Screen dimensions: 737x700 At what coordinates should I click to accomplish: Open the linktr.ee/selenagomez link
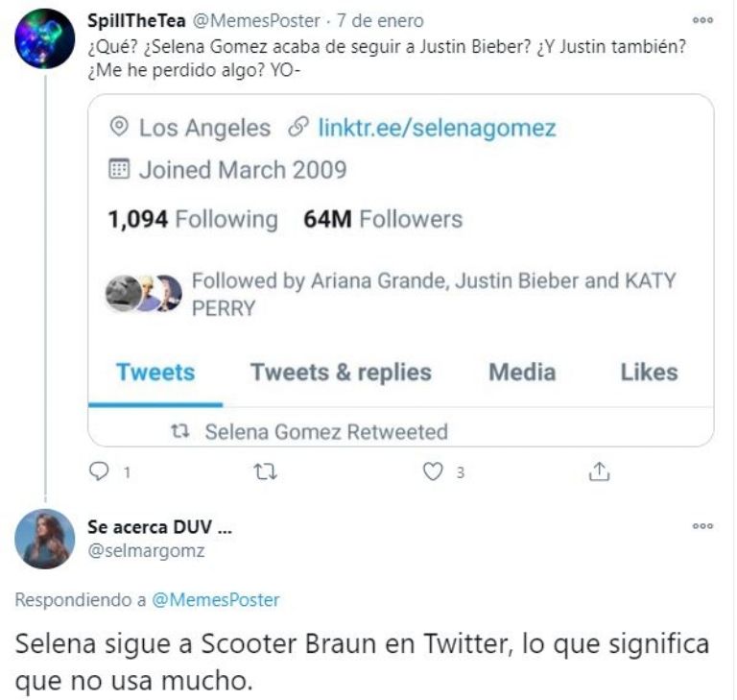click(x=437, y=128)
